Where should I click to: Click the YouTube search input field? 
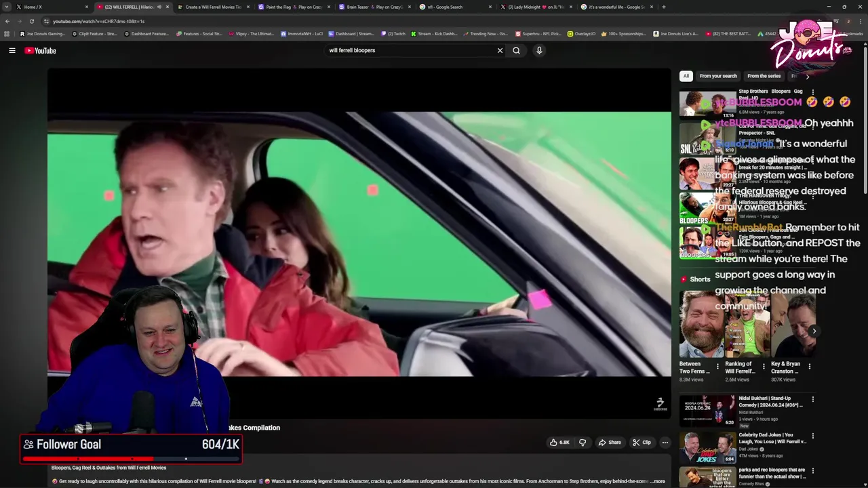410,50
